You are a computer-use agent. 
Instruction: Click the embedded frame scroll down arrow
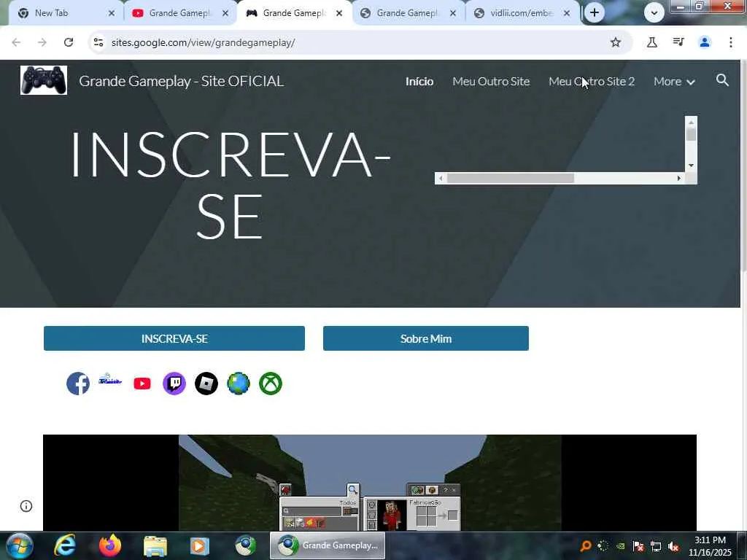[x=692, y=166]
